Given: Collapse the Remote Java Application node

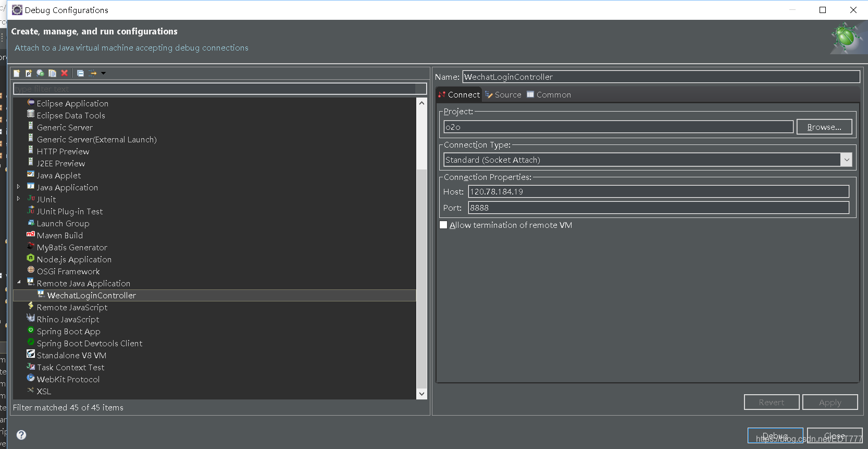Looking at the screenshot, I should pyautogui.click(x=19, y=282).
